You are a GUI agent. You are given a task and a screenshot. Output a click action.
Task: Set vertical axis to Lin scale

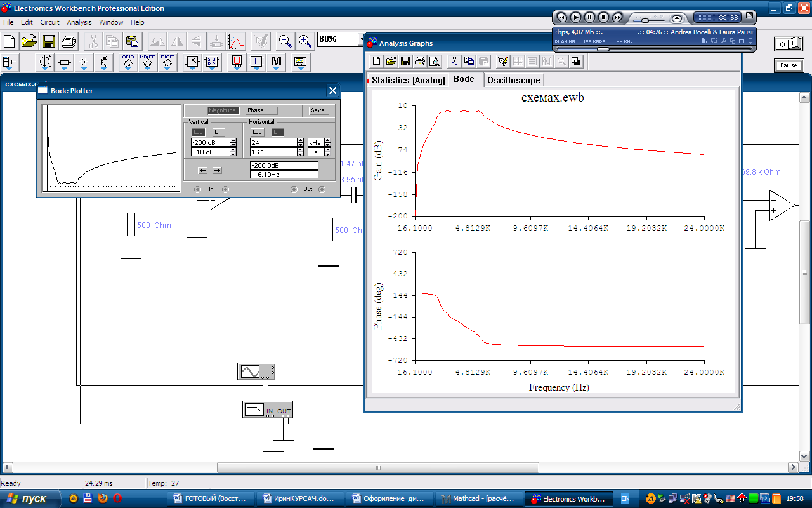[x=218, y=132]
